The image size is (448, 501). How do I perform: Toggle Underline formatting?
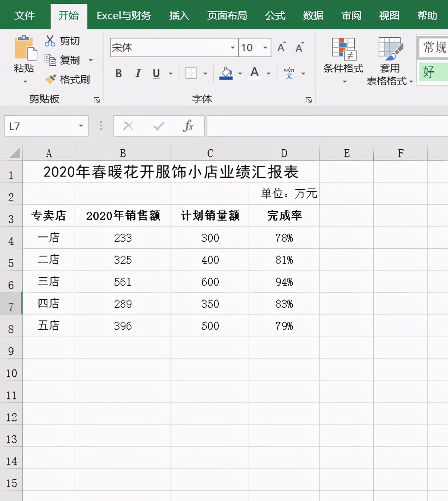pyautogui.click(x=156, y=74)
